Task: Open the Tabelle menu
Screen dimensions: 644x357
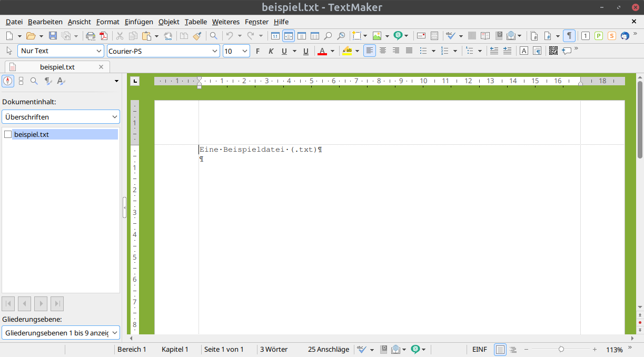Action: tap(196, 22)
